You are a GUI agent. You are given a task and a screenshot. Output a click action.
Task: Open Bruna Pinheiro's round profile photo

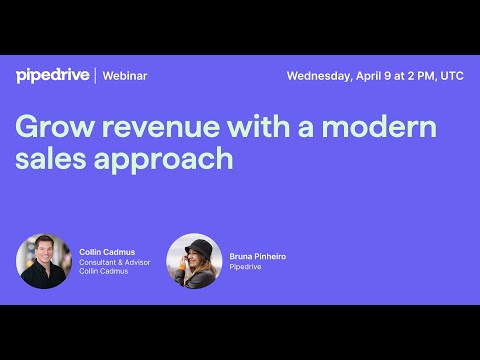tap(194, 261)
